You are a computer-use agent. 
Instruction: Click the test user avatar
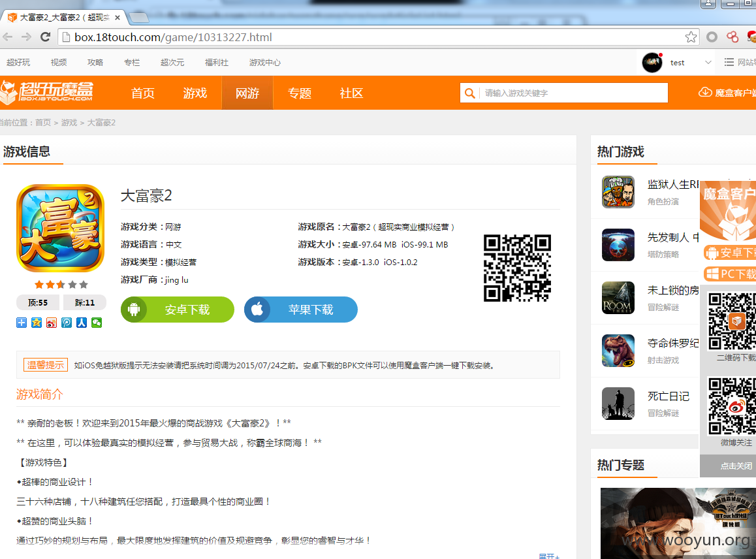pos(652,63)
